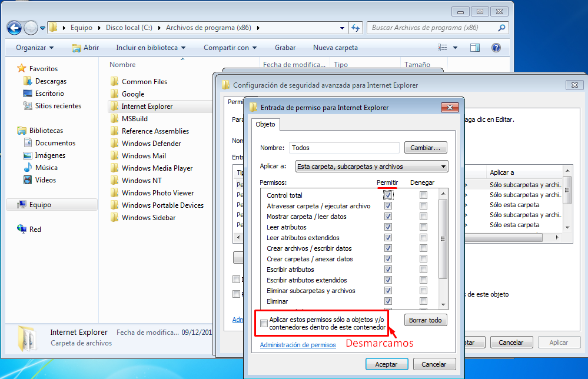Click the Back navigation arrow in Explorer
Viewport: 588px width, 379px height.
pyautogui.click(x=14, y=28)
